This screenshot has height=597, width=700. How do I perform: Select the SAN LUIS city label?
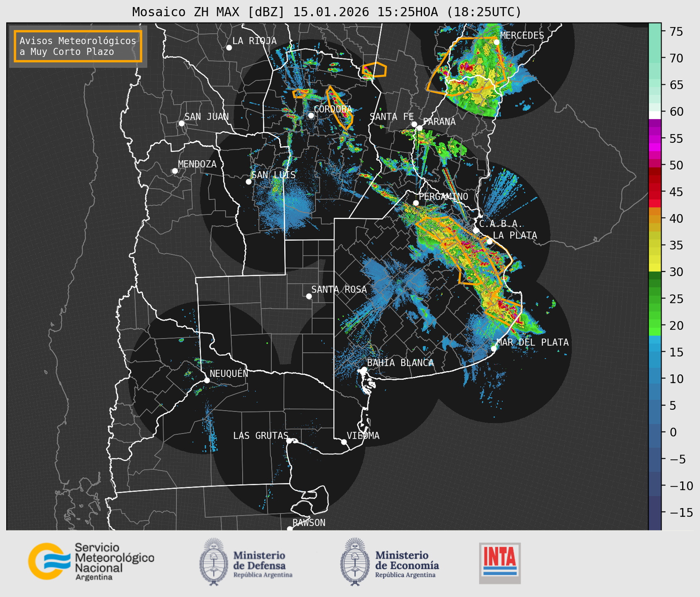pos(273,175)
